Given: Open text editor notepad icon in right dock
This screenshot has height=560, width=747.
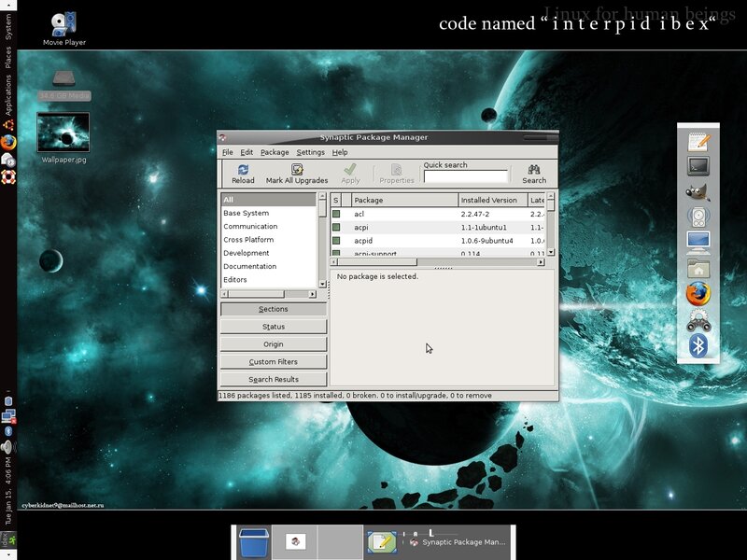Looking at the screenshot, I should (698, 142).
